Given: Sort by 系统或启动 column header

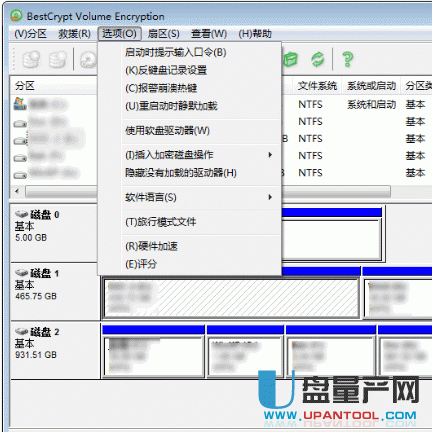Looking at the screenshot, I should pyautogui.click(x=371, y=86).
